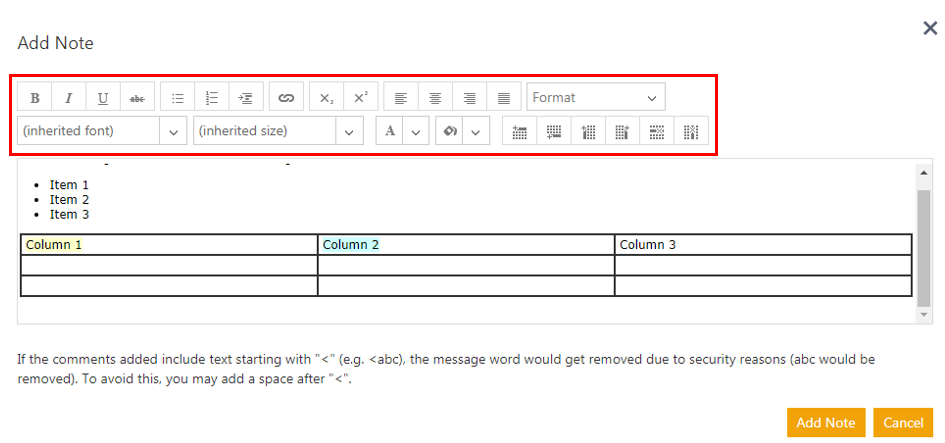This screenshot has height=443, width=945.
Task: Toggle underline formatting
Action: (x=103, y=98)
